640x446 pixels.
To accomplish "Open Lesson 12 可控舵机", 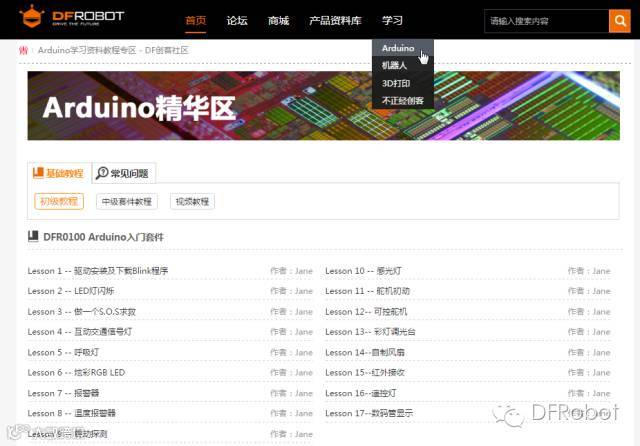I will point(366,311).
